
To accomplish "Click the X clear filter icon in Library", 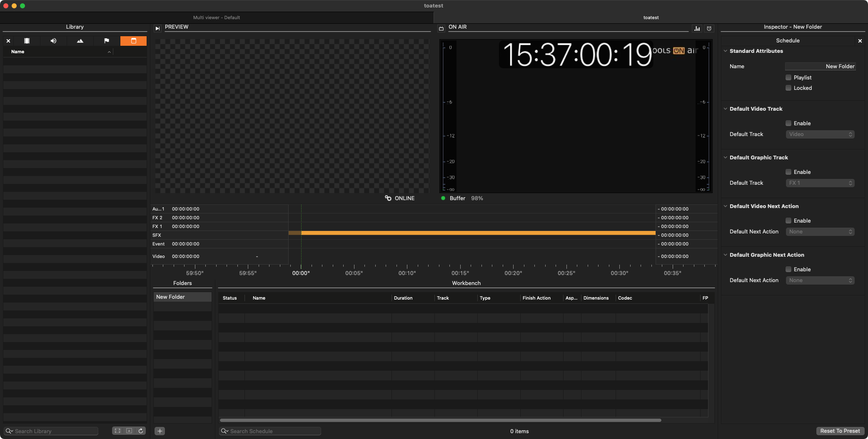I will [x=8, y=41].
